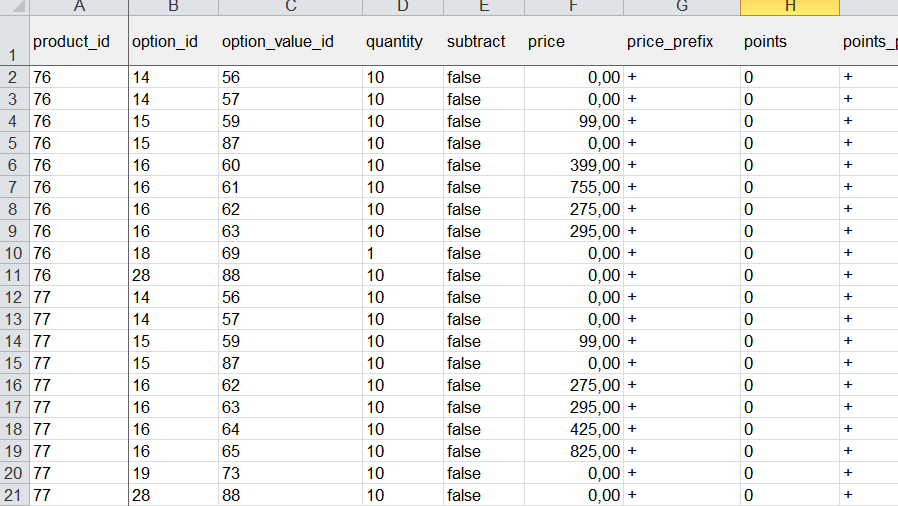Select the quantity cell in row 10

[x=402, y=254]
